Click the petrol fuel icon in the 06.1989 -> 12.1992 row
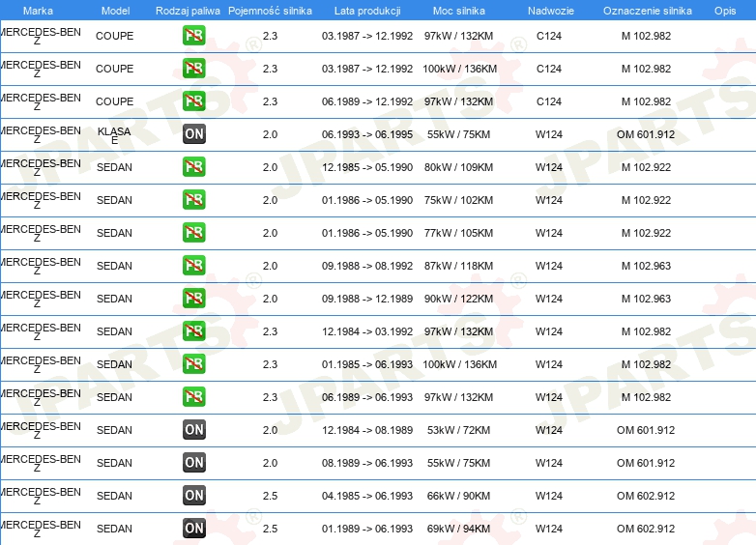This screenshot has height=545, width=756. pyautogui.click(x=193, y=101)
